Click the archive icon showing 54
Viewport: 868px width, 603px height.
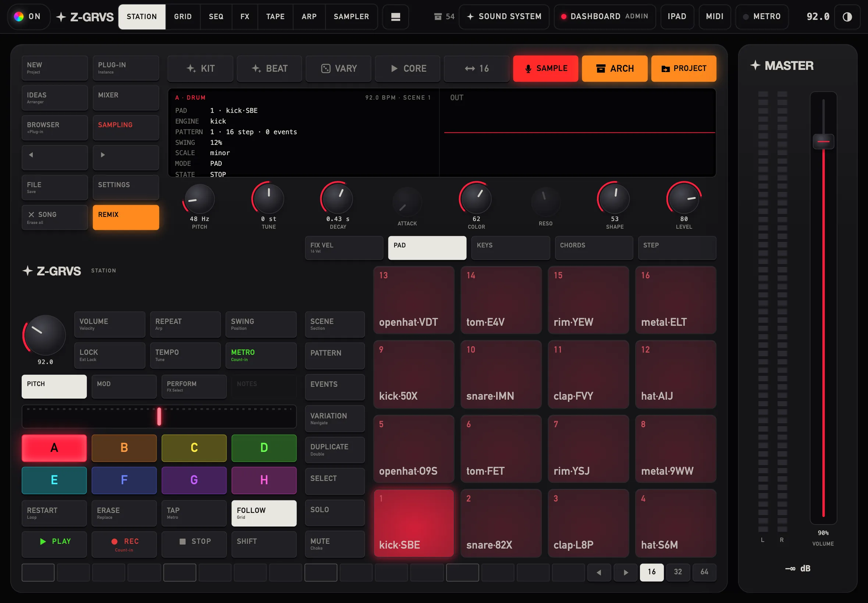click(x=444, y=17)
